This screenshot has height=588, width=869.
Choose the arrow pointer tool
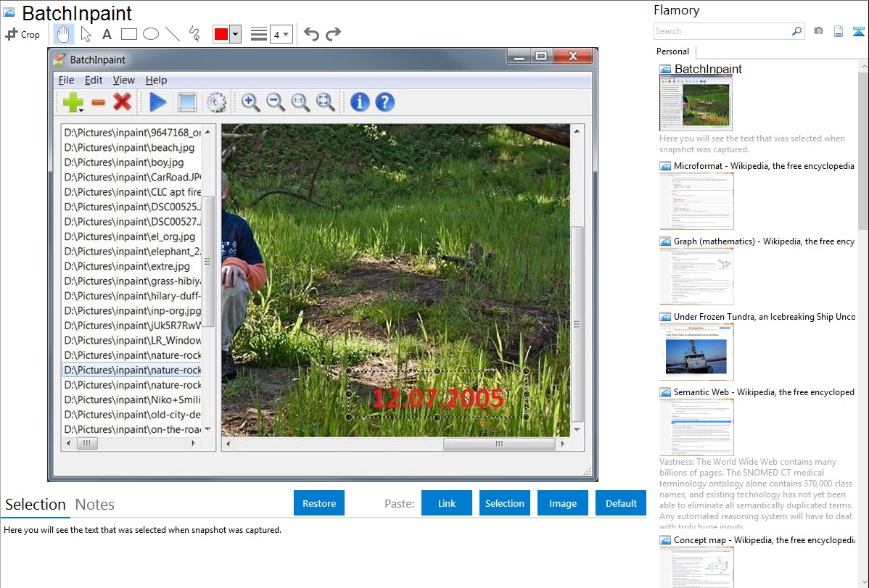click(x=86, y=34)
